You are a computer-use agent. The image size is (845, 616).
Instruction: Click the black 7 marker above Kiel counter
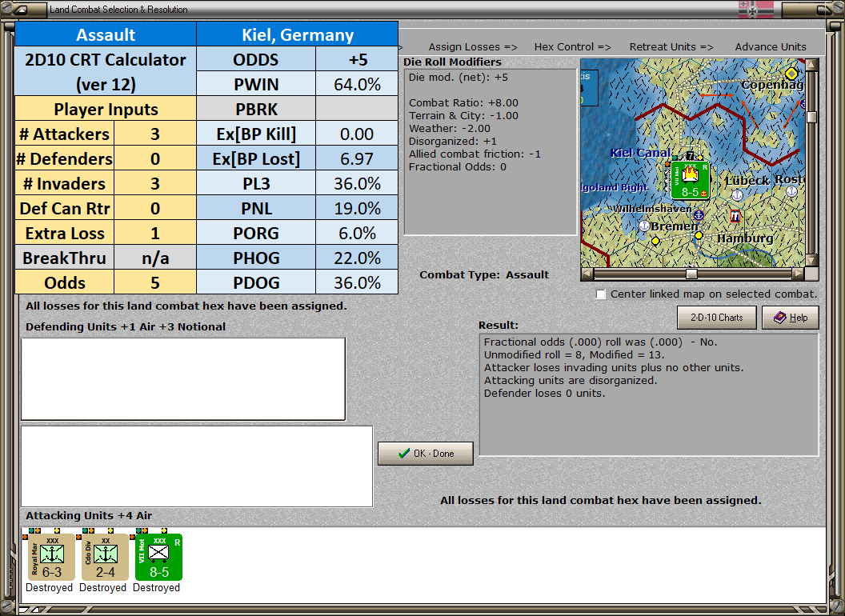pyautogui.click(x=690, y=156)
